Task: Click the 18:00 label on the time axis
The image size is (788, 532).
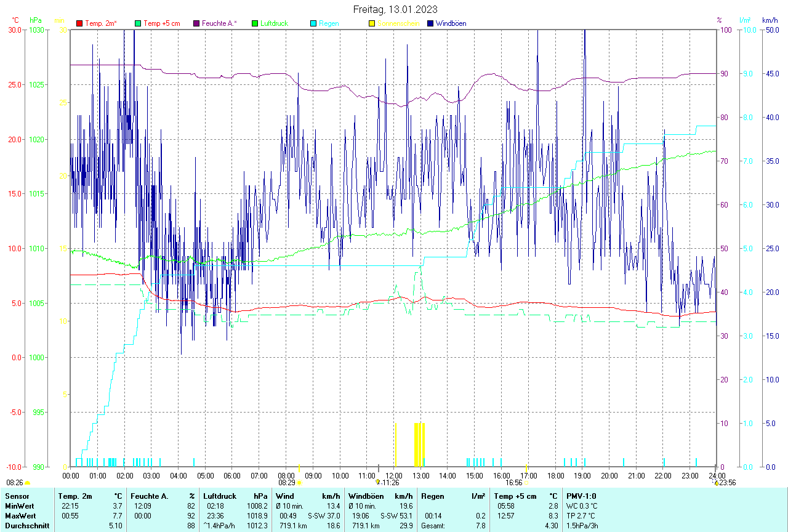Action: [x=555, y=475]
